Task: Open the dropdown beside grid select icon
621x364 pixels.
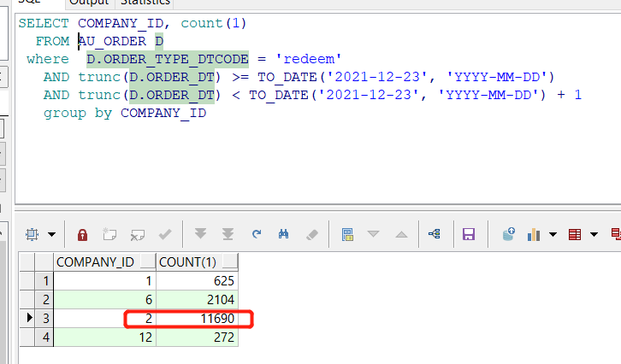Action: (x=51, y=235)
